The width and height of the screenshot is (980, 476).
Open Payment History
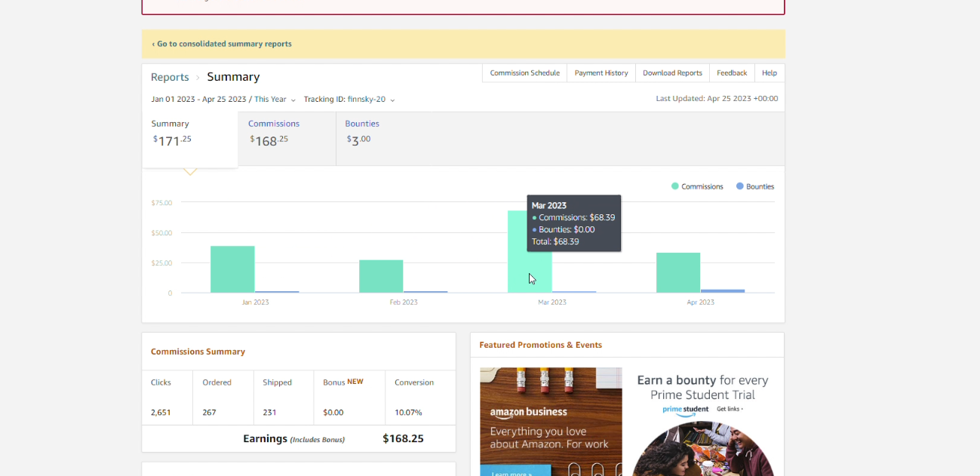point(601,73)
